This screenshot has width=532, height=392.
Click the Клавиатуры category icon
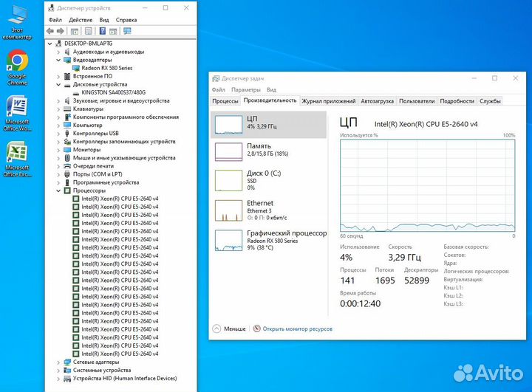(x=67, y=109)
